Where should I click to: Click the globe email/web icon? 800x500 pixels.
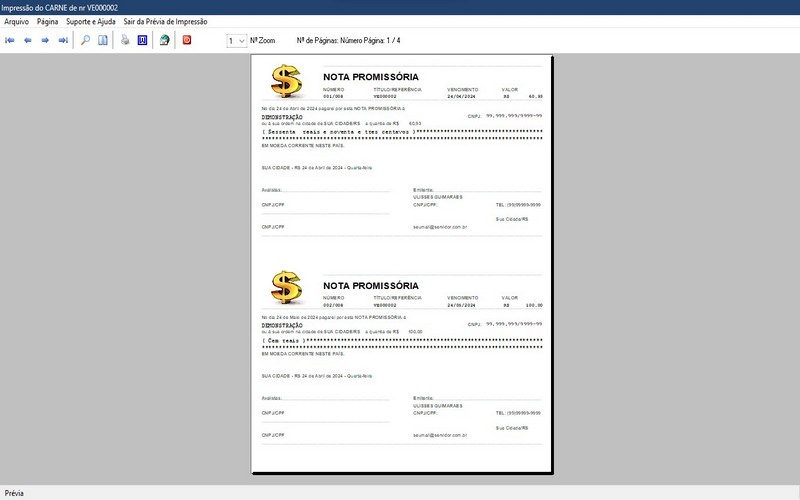(x=164, y=40)
